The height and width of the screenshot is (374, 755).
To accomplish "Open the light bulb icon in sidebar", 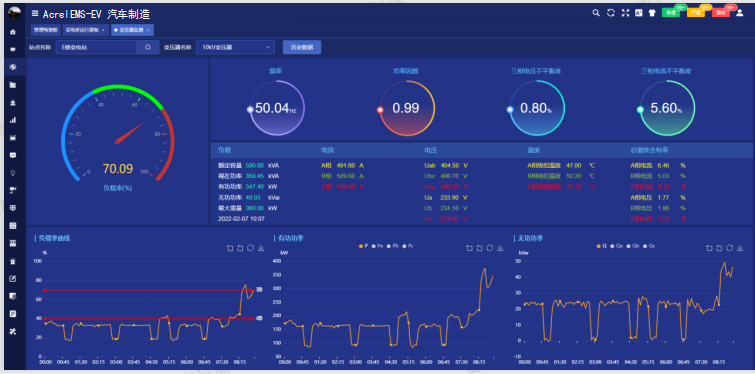I will (13, 172).
